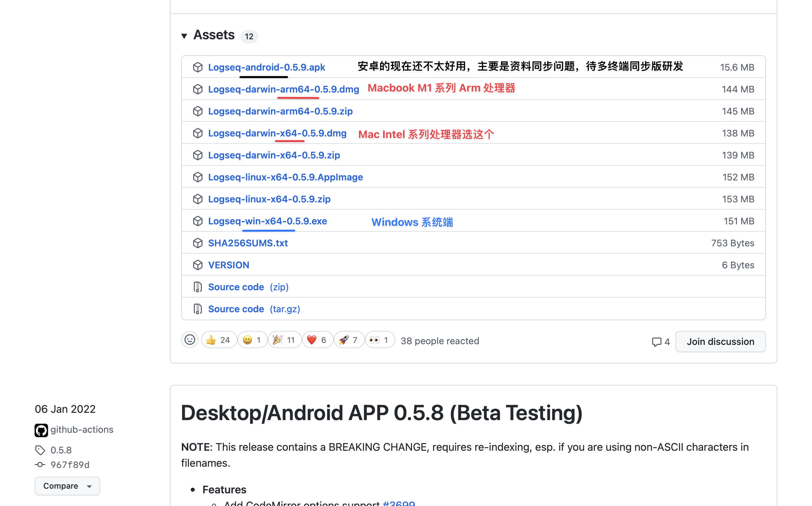
Task: Open issue #3699 link
Action: [399, 503]
